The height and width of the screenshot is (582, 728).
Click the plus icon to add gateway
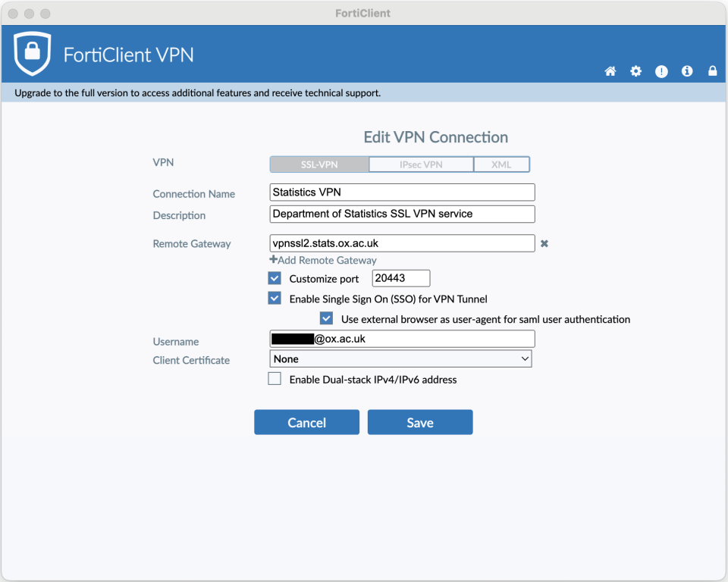(x=274, y=260)
